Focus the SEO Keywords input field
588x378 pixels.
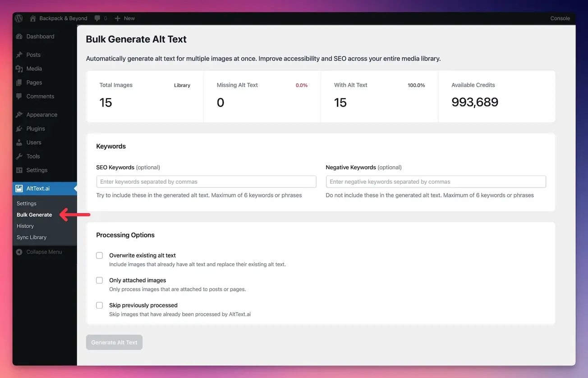coord(206,182)
